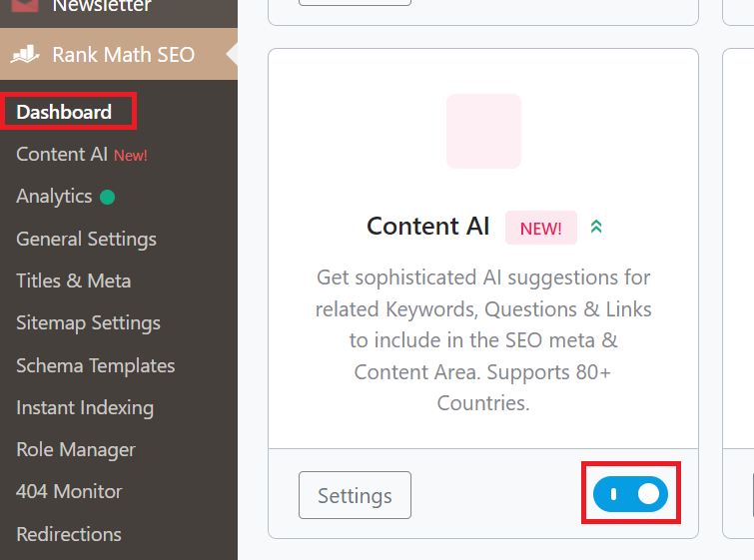This screenshot has width=754, height=560.
Task: Open the 404 Monitor page
Action: (x=69, y=492)
